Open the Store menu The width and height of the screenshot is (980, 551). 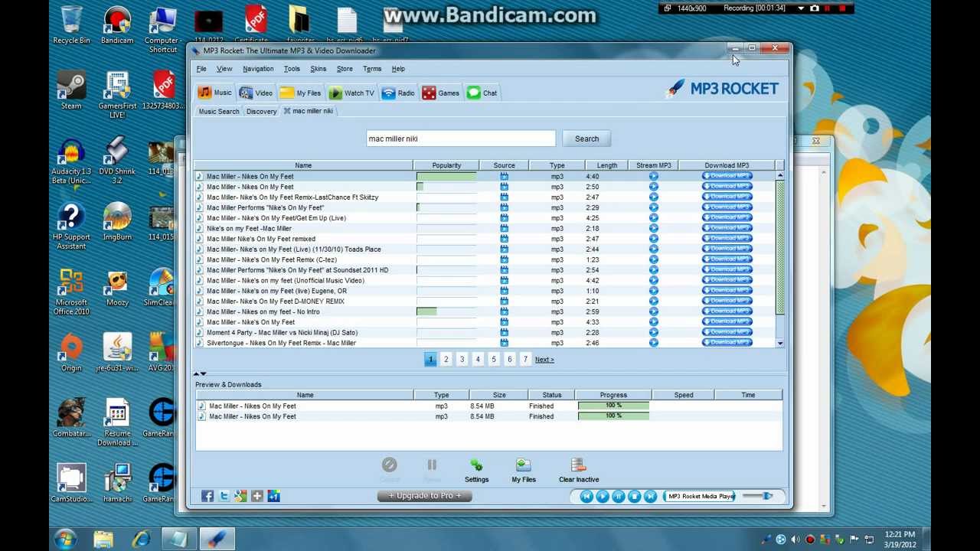pos(345,69)
